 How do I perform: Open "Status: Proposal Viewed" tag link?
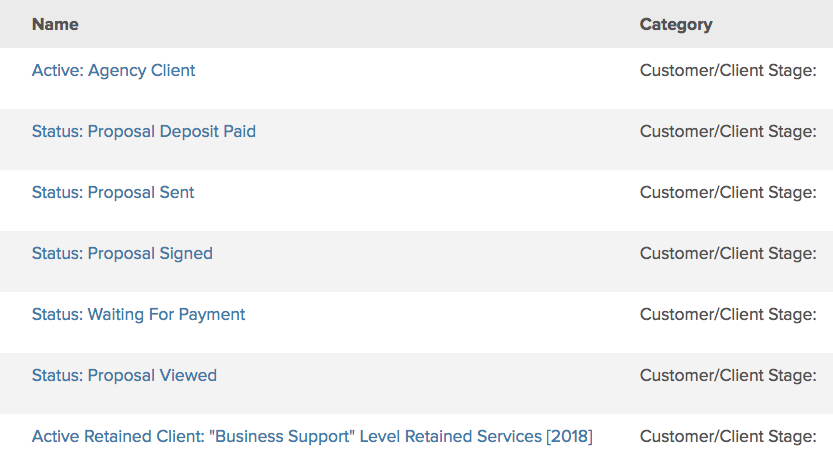[x=124, y=375]
